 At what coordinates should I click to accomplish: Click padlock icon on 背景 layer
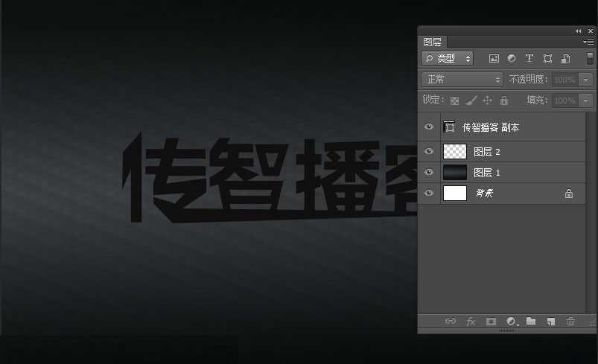(569, 194)
